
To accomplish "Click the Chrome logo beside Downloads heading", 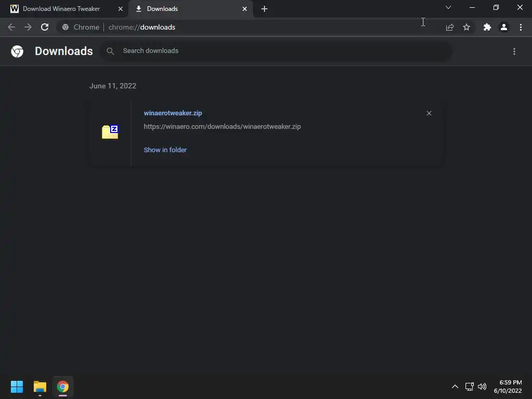I will click(17, 51).
